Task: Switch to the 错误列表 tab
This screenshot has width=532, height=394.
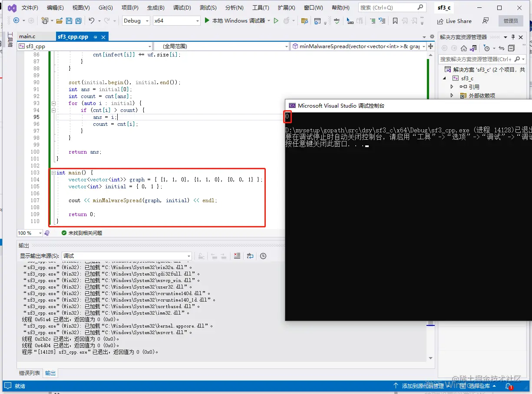Action: [x=30, y=373]
